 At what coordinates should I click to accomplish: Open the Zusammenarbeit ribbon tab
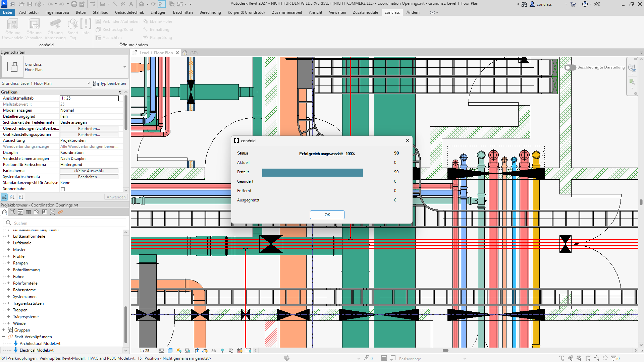coord(287,12)
